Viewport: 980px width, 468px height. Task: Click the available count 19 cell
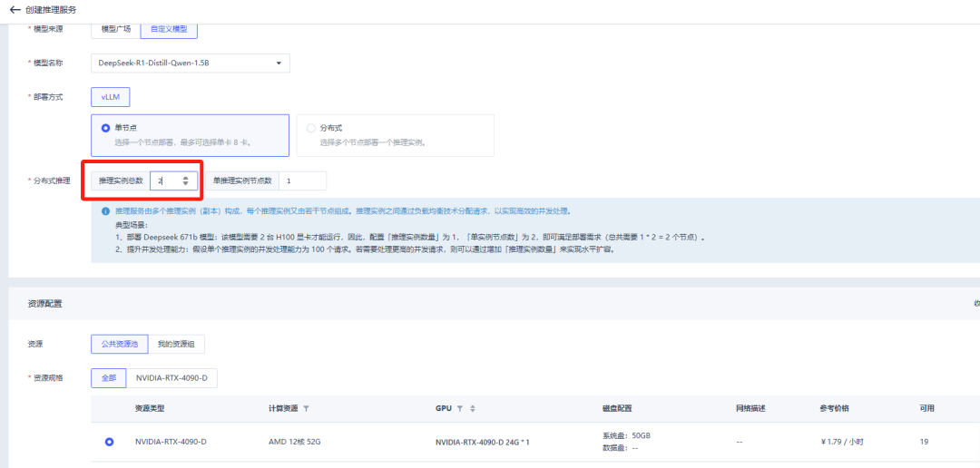click(924, 442)
